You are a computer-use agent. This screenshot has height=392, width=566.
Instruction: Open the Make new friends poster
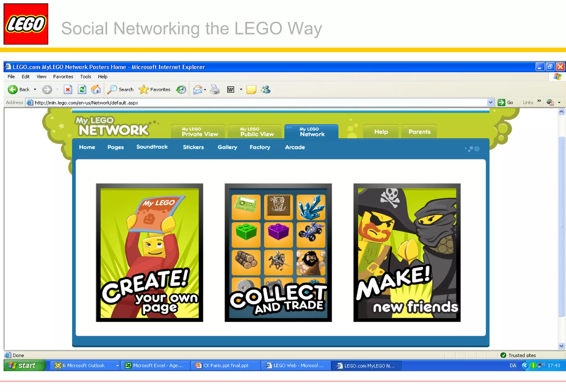[x=407, y=253]
